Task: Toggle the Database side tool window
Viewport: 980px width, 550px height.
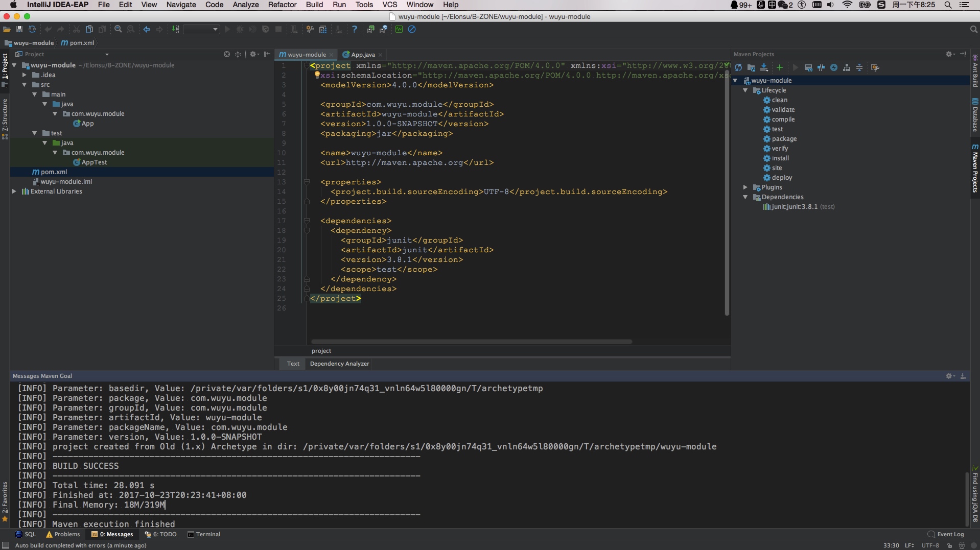Action: coord(975,115)
